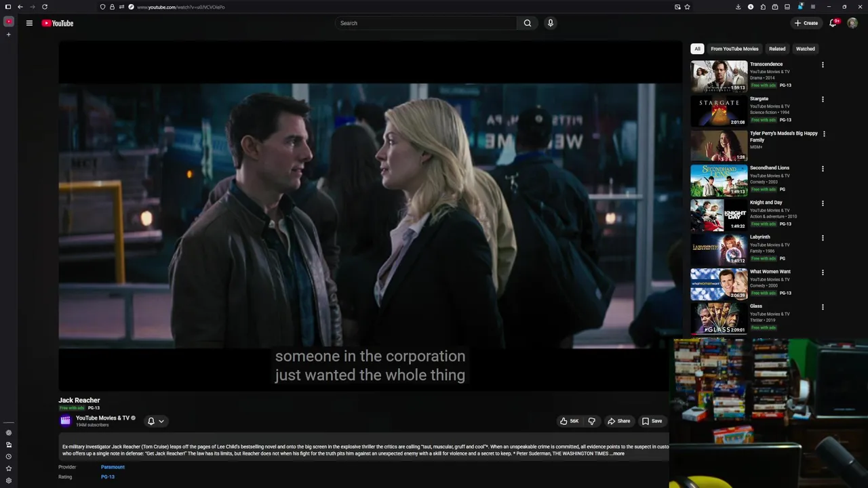
Task: Click the Create button
Action: [x=806, y=23]
